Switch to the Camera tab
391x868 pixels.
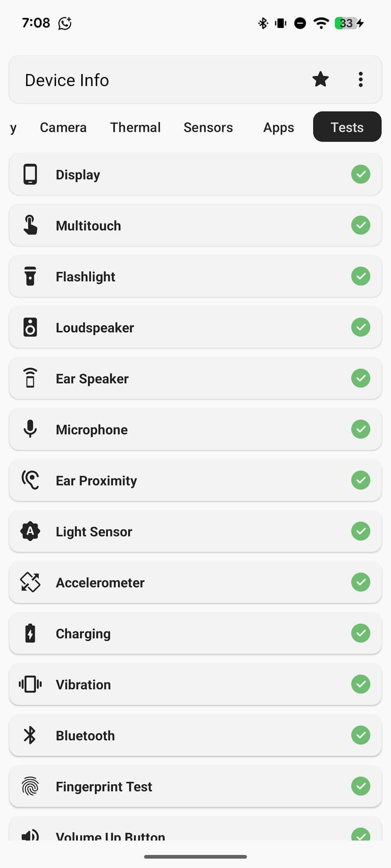click(63, 127)
